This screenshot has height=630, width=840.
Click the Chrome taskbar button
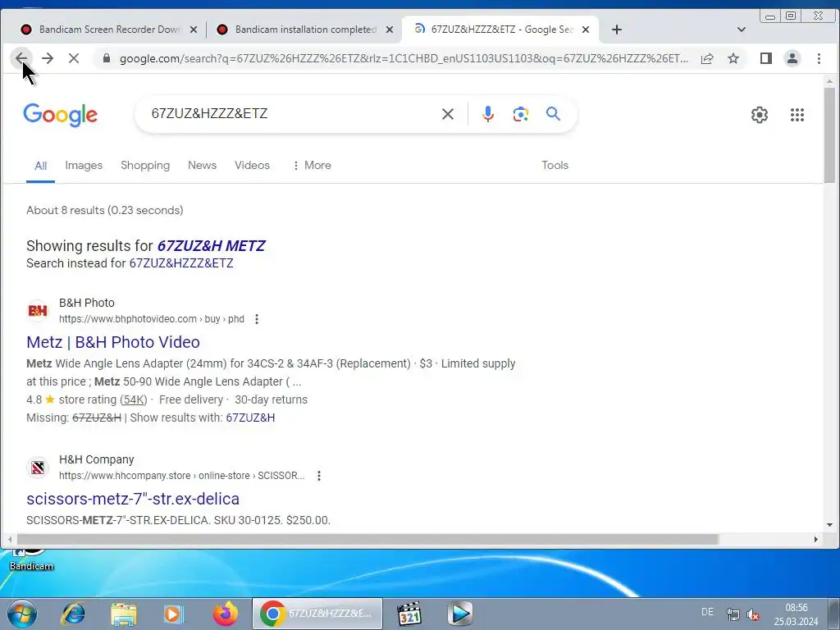point(317,614)
